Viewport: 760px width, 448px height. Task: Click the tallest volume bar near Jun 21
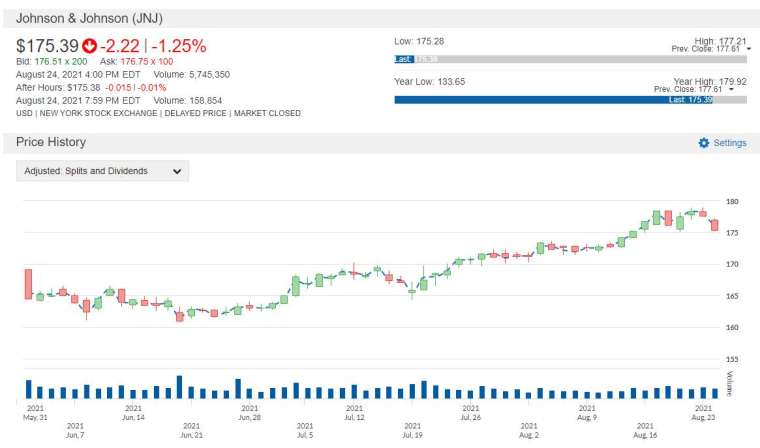pos(179,387)
